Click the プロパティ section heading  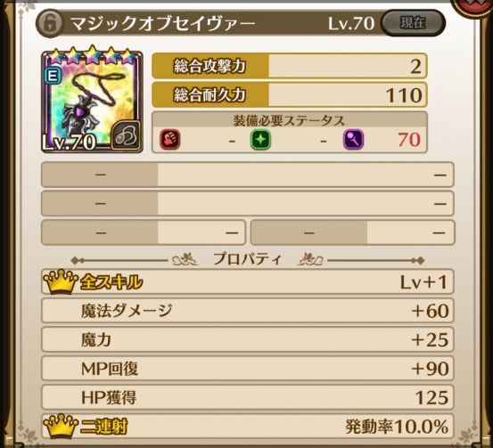(248, 259)
